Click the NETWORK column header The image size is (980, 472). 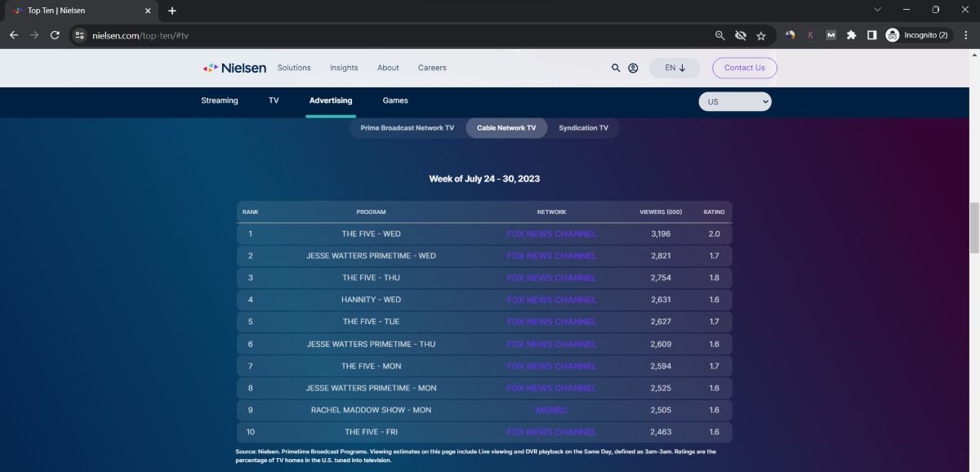pyautogui.click(x=551, y=212)
